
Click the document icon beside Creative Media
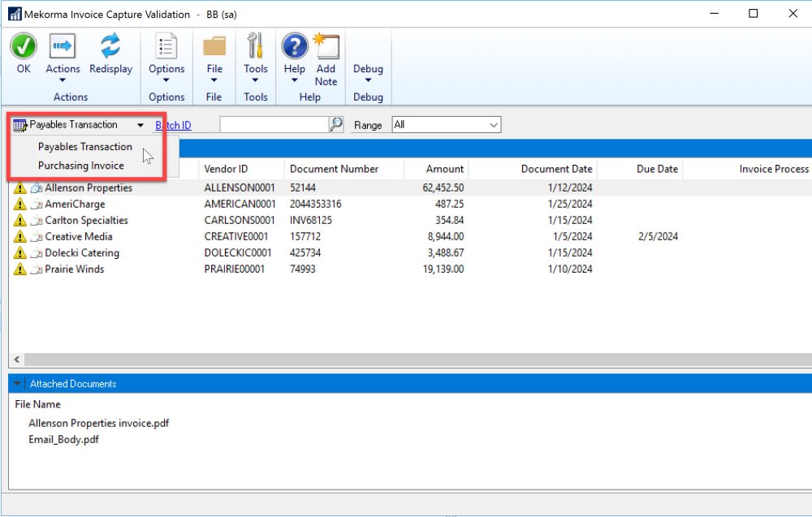(37, 237)
